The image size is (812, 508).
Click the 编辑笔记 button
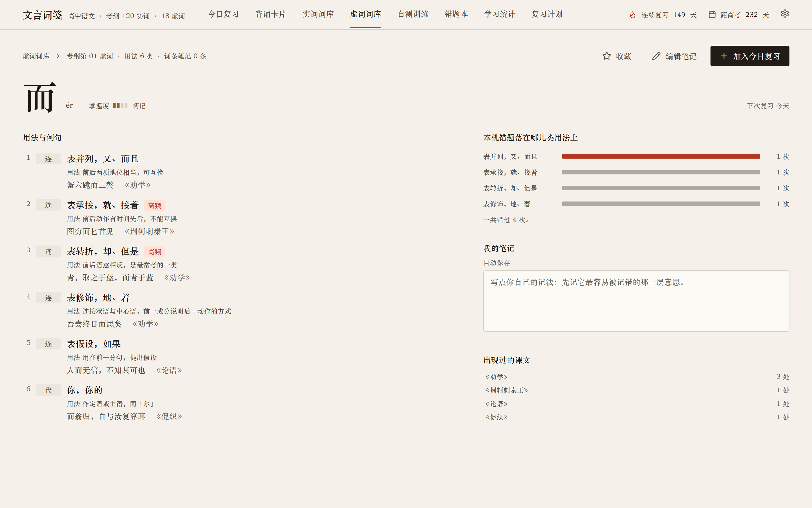674,56
